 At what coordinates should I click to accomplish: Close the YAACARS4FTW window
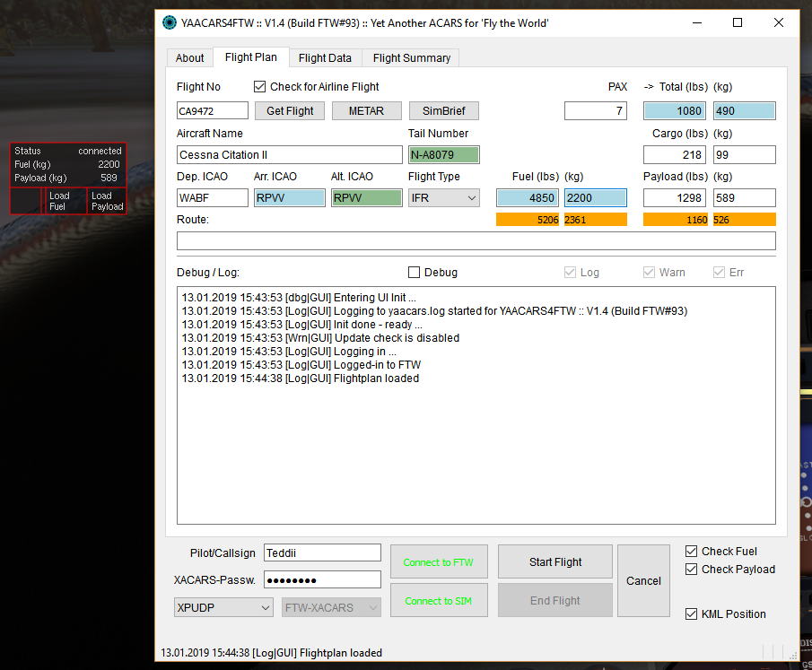(x=778, y=22)
